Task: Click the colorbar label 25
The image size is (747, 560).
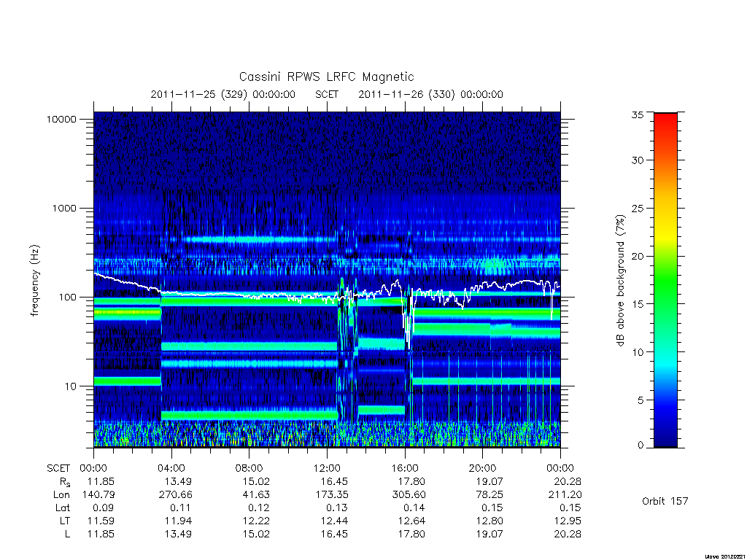Action: pyautogui.click(x=637, y=208)
